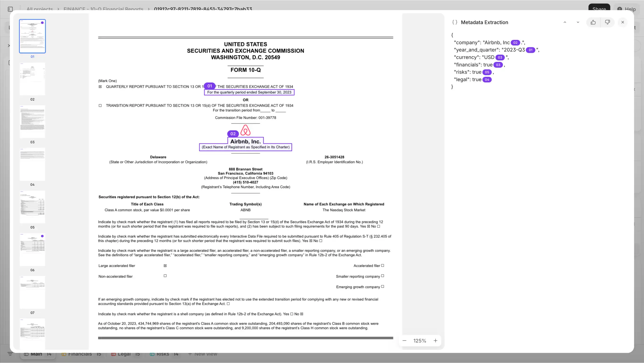Select page 02 thumbnail
This screenshot has height=363, width=644.
tap(32, 79)
